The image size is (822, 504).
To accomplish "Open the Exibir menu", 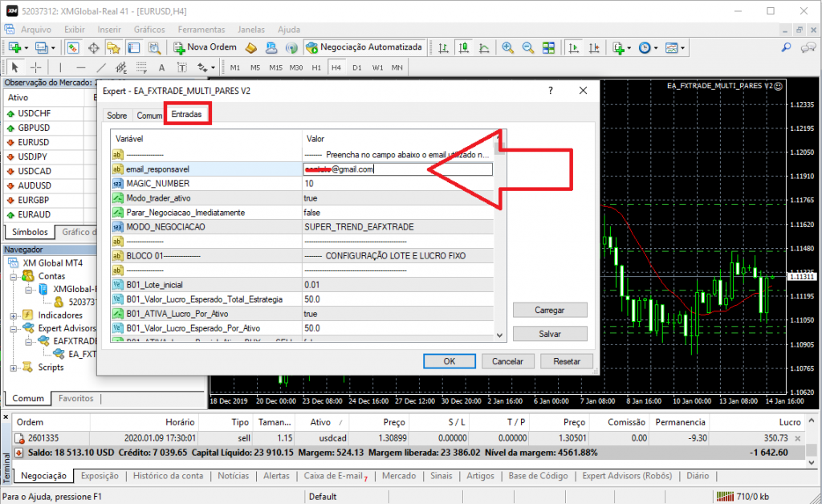I will tap(75, 30).
